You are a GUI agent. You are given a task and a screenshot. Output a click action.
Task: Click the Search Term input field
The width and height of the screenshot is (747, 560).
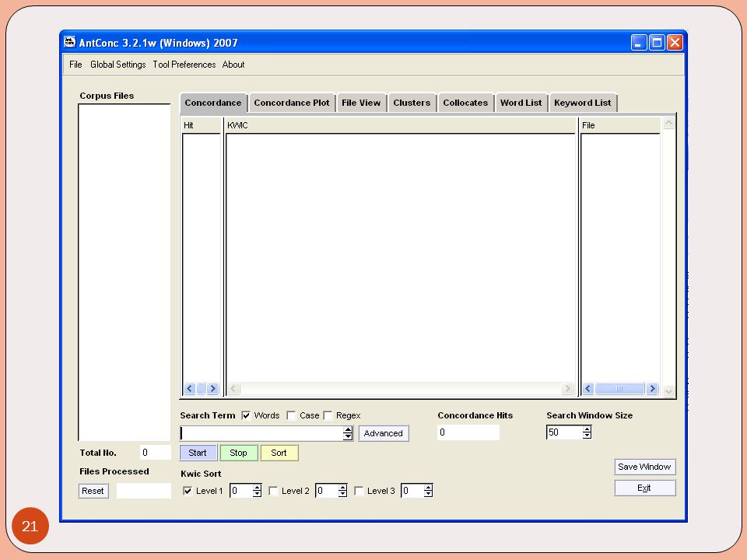pos(261,433)
